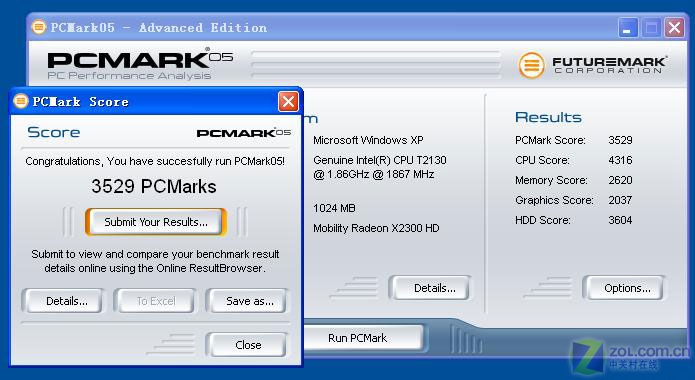695x380 pixels.
Task: Click the congratulations message text
Action: coord(155,161)
